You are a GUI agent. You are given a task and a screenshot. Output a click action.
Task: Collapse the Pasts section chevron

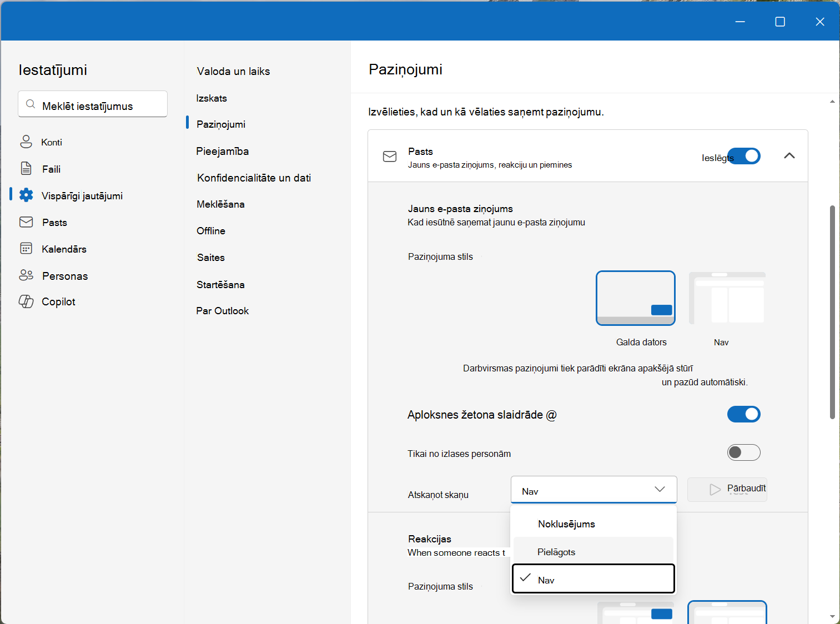point(789,156)
